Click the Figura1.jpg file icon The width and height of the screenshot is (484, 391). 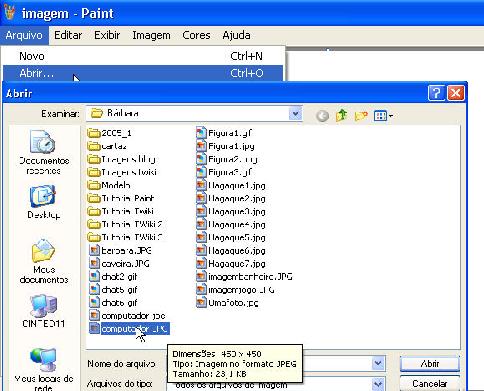point(201,146)
